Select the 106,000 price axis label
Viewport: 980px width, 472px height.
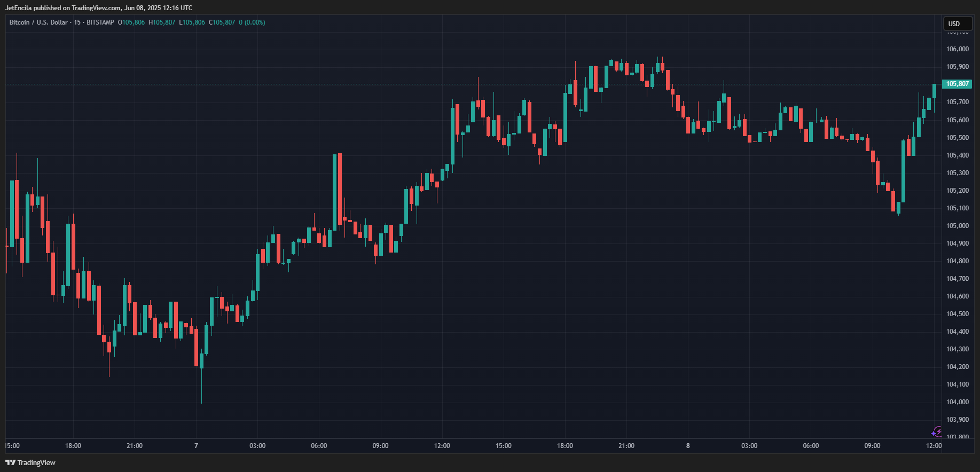coord(958,49)
